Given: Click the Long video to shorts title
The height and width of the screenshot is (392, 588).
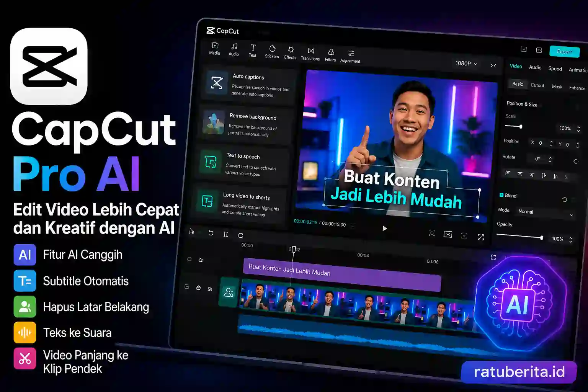Looking at the screenshot, I should 247,196.
